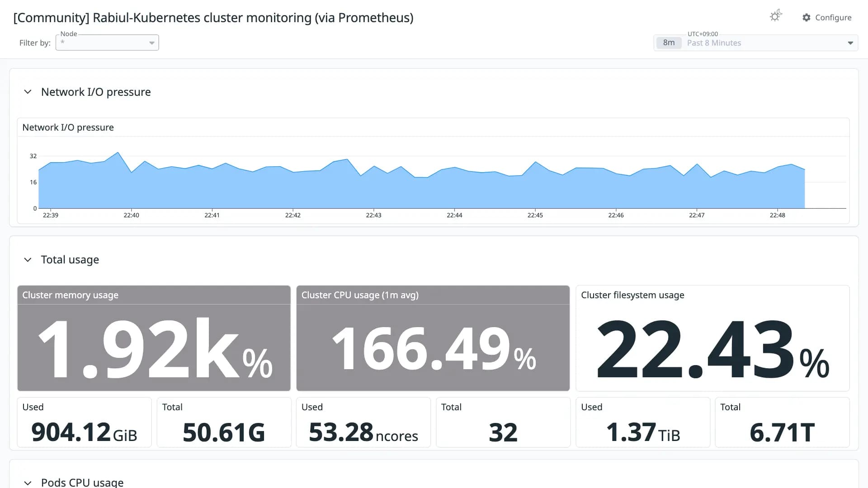Click the Cluster CPU usage (1m avg) title
Image resolution: width=868 pixels, height=488 pixels.
tap(360, 295)
